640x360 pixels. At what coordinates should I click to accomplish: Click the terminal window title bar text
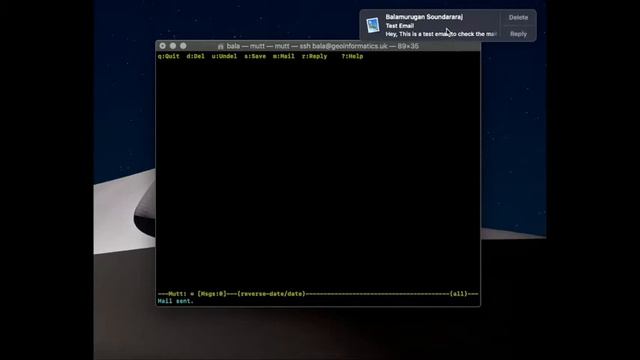point(322,46)
